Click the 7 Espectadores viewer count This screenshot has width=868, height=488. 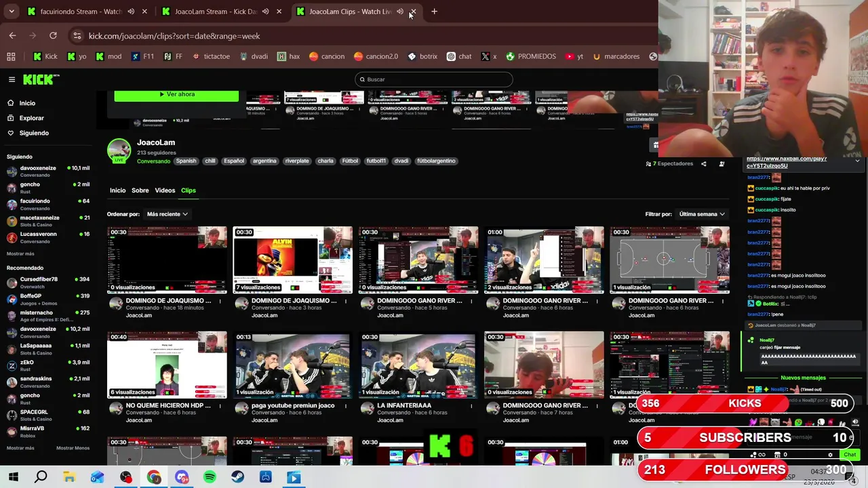(669, 163)
